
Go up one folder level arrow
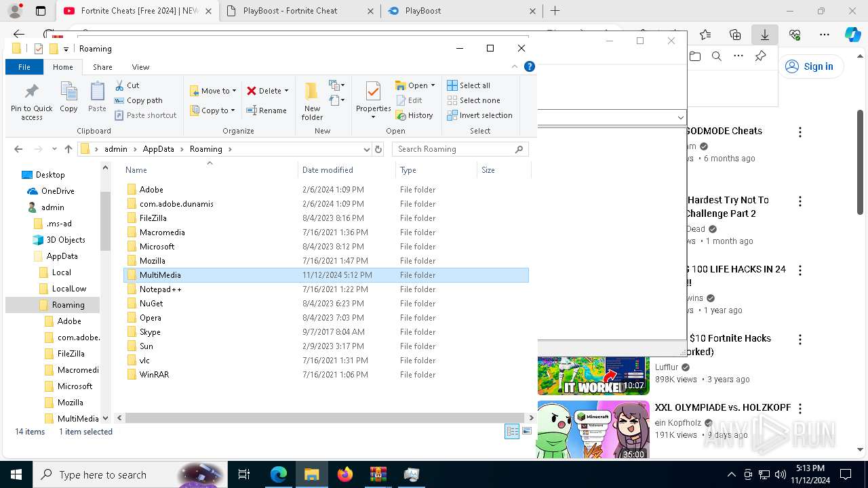(x=68, y=149)
